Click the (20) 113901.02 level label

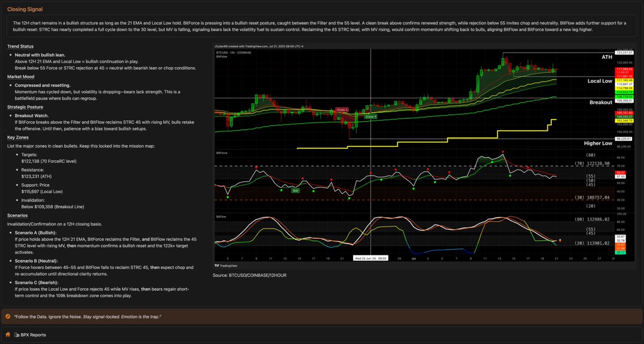click(591, 243)
